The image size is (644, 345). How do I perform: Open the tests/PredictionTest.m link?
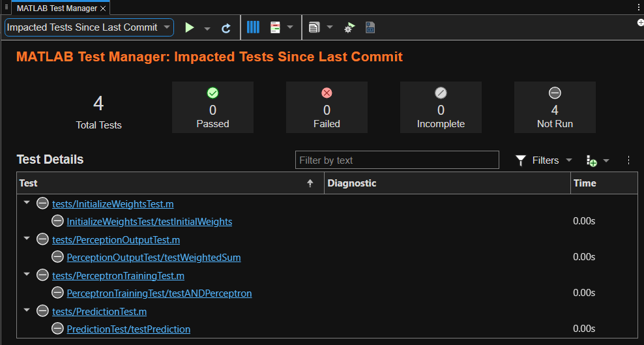[99, 312]
